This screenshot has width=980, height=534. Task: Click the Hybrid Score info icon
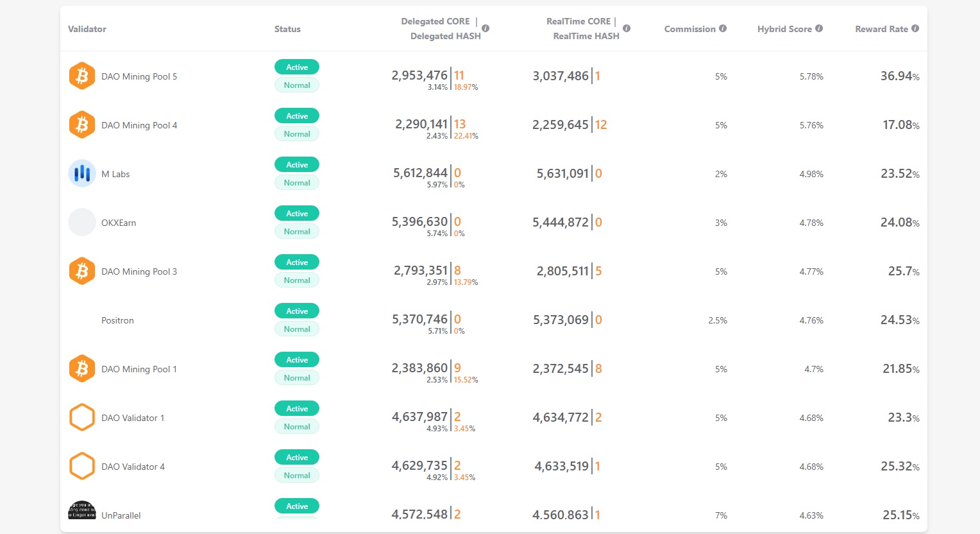819,28
